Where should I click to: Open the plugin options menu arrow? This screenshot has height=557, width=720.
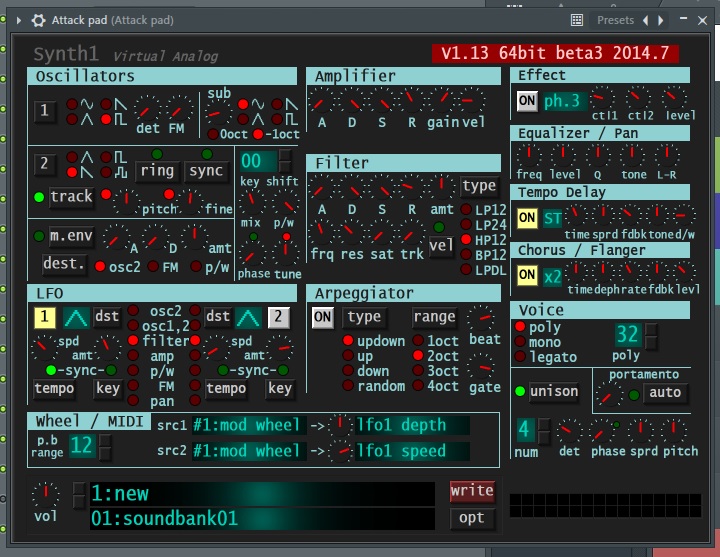[19, 20]
